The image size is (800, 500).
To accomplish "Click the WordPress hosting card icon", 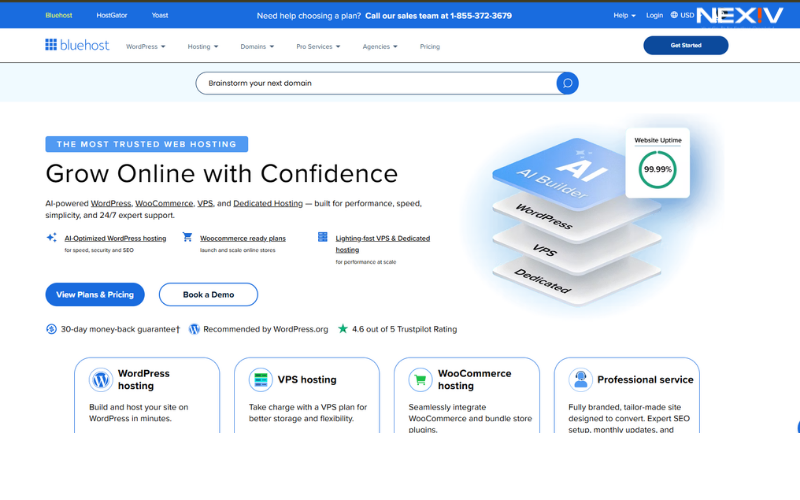I will click(100, 380).
